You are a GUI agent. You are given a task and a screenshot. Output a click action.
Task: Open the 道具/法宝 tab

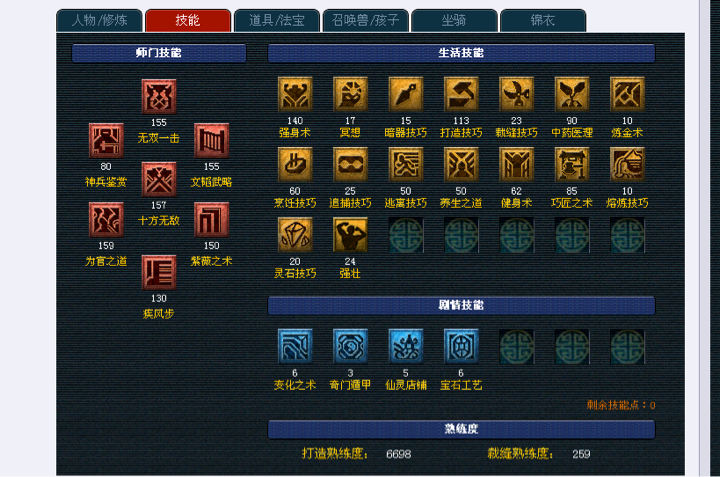click(277, 21)
